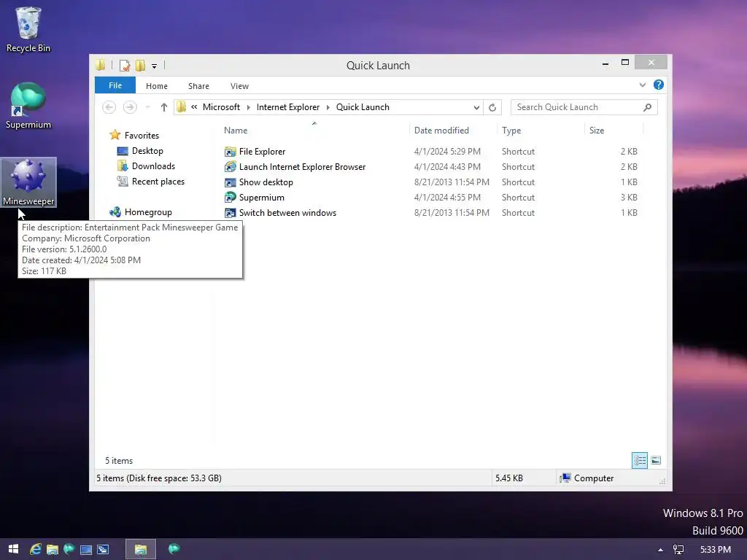
Task: Click Switch between windows taskbar icon
Action: click(103, 550)
